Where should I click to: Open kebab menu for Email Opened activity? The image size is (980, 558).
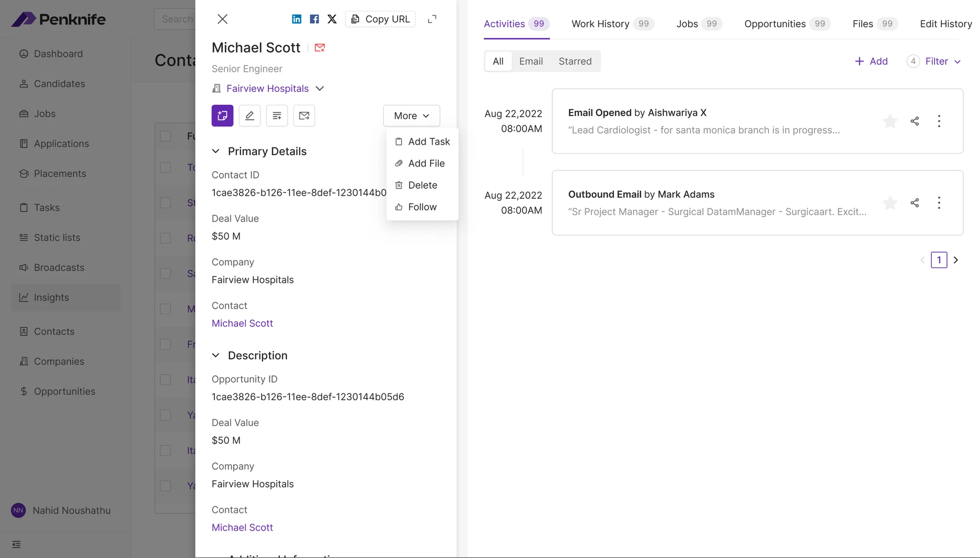click(939, 121)
